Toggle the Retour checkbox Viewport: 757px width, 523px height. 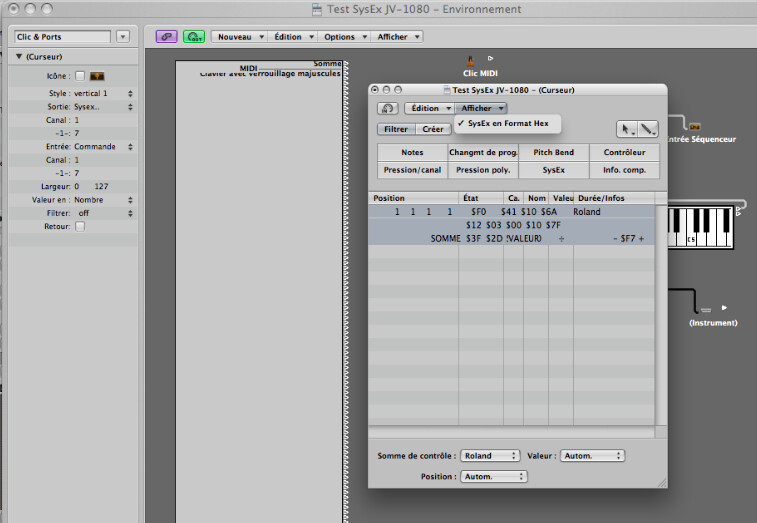[x=80, y=226]
